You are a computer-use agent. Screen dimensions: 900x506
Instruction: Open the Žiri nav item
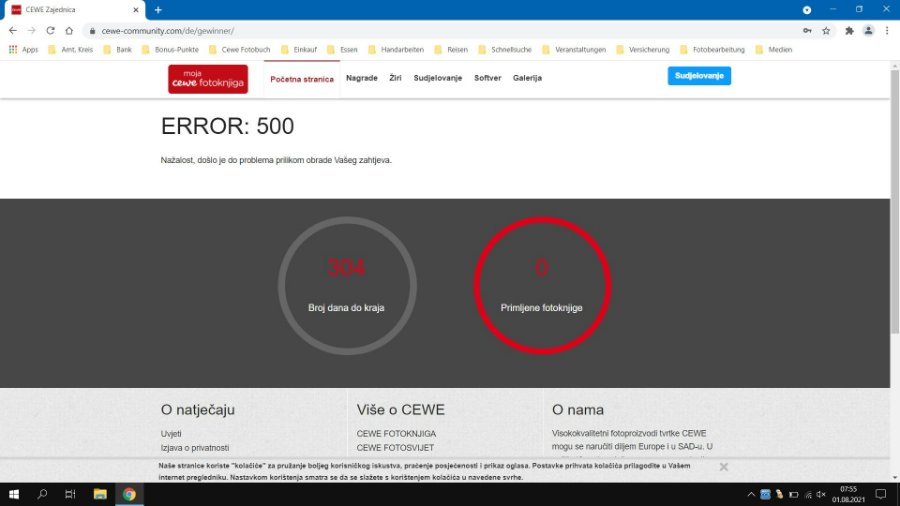coord(395,78)
